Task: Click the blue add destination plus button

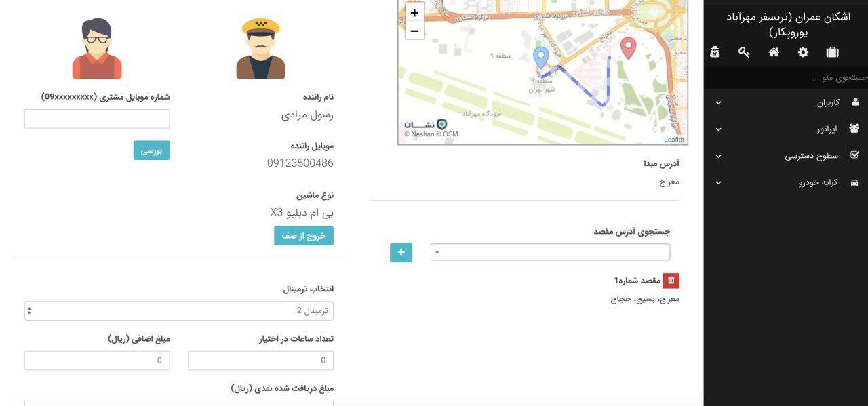Action: click(x=401, y=252)
